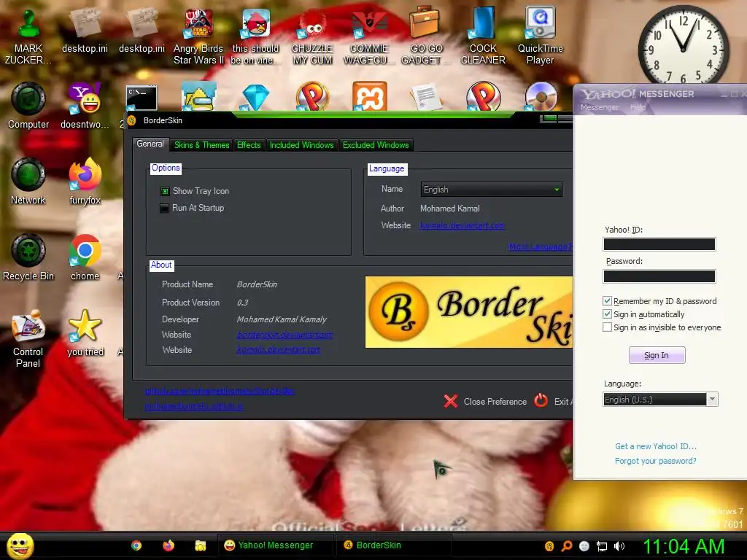Open the Computer desktop icon
Image resolution: width=747 pixels, height=560 pixels.
[28, 106]
